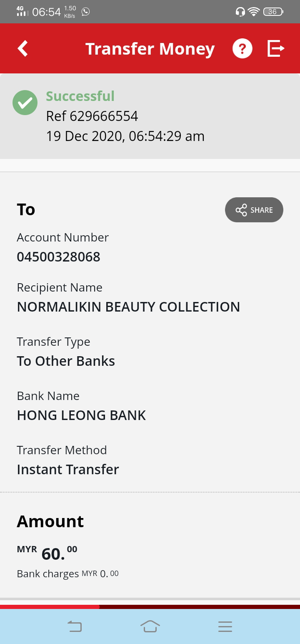Tap the Instant Transfer method text
Viewport: 300px width, 644px height.
pos(68,469)
